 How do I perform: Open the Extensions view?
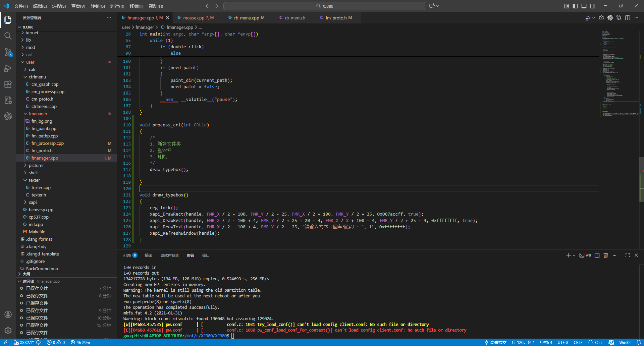click(8, 84)
